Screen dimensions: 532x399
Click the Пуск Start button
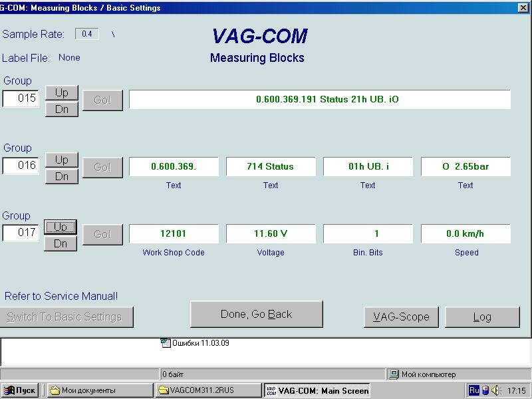tap(19, 390)
